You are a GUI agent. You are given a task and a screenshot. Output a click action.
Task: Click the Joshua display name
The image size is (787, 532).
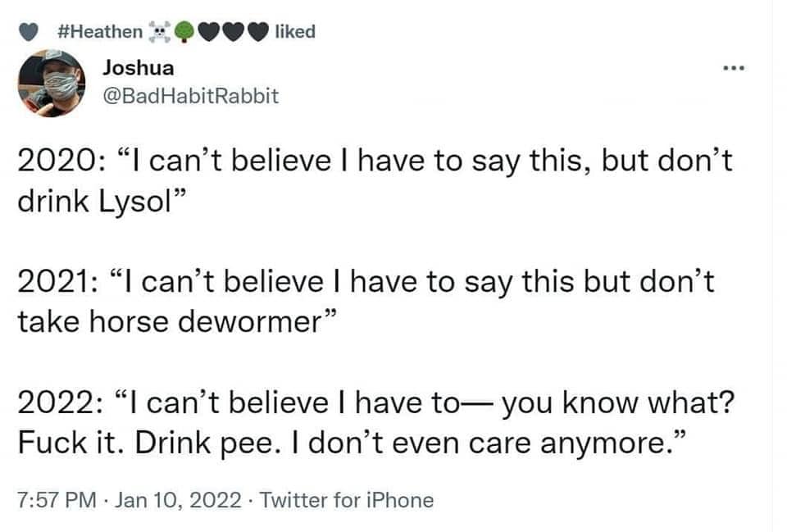138,68
